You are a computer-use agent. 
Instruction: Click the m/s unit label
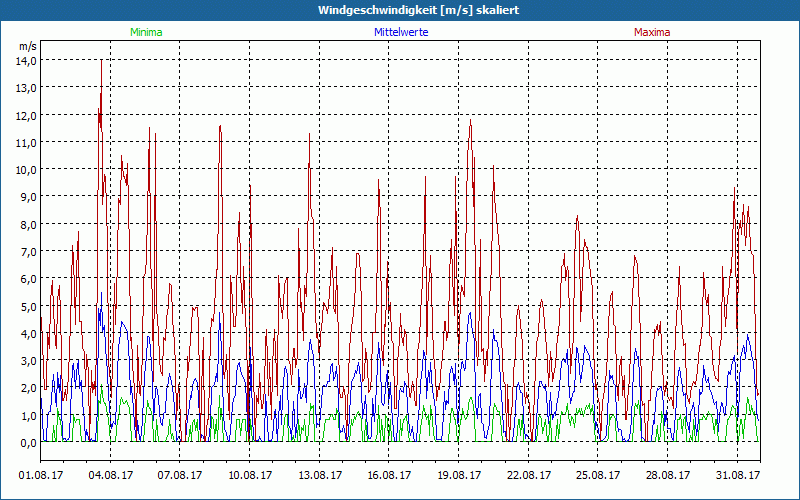28,46
